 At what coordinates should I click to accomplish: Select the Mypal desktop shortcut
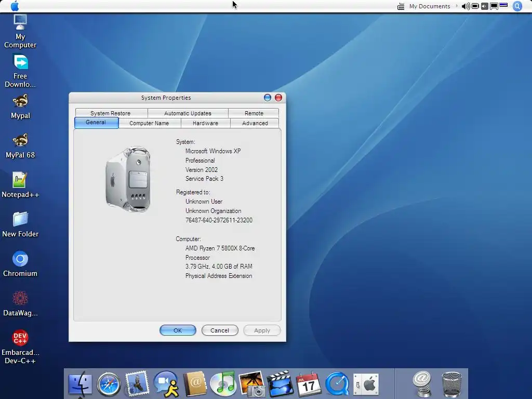20,107
